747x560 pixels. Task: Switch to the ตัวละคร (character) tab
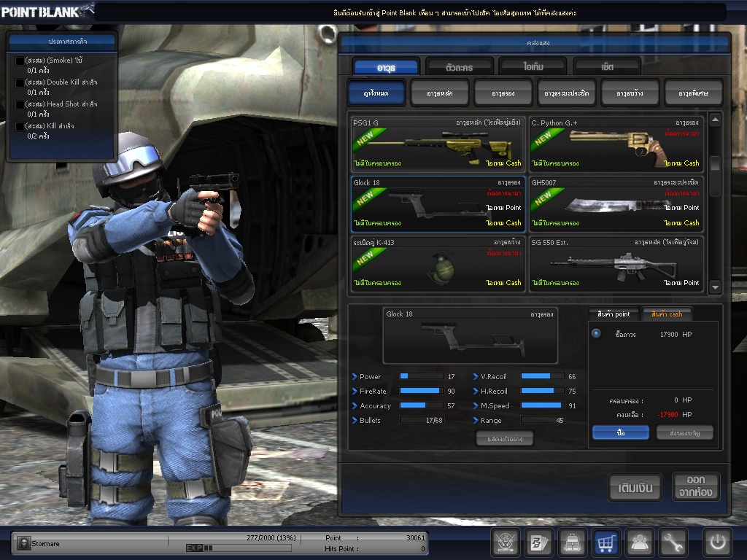pos(459,67)
